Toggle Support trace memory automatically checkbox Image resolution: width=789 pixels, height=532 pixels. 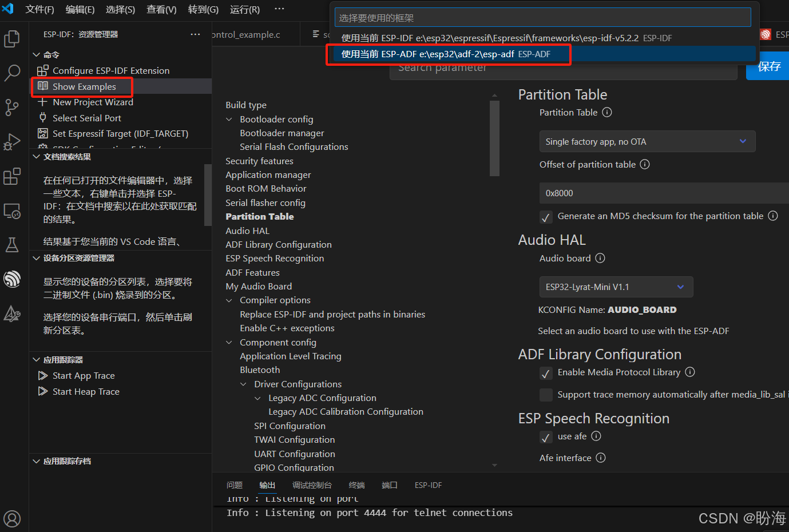pos(546,395)
